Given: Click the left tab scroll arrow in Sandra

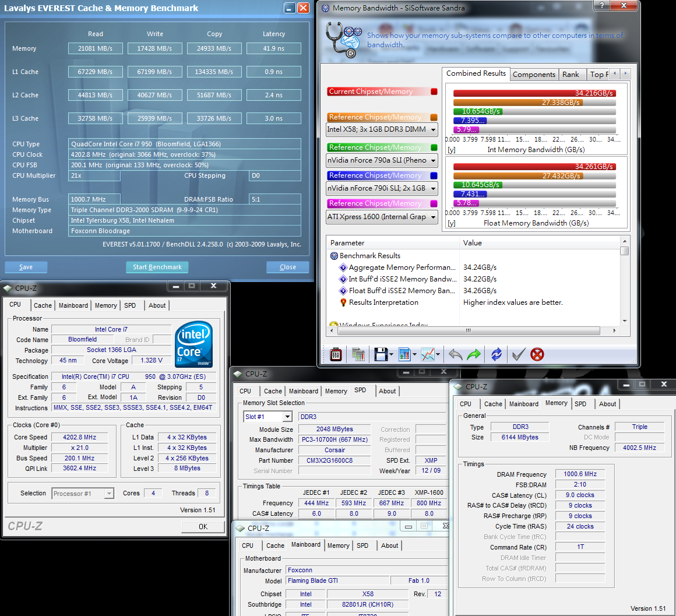Looking at the screenshot, I should (x=615, y=73).
